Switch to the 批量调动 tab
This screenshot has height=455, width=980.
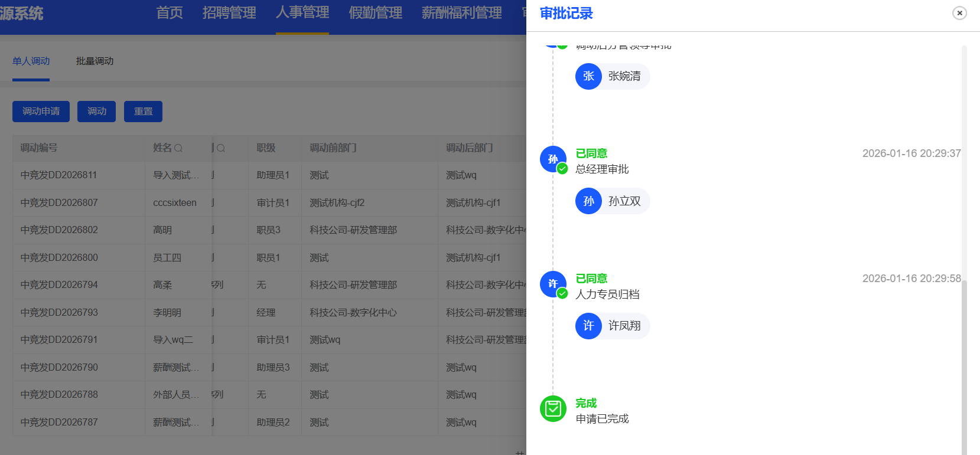point(95,61)
